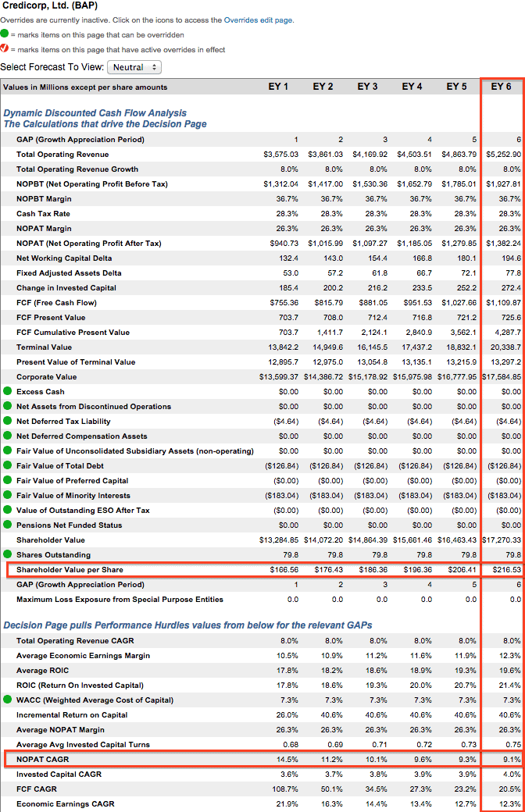
Task: Click the 21.4% ROIC value
Action: click(x=510, y=686)
